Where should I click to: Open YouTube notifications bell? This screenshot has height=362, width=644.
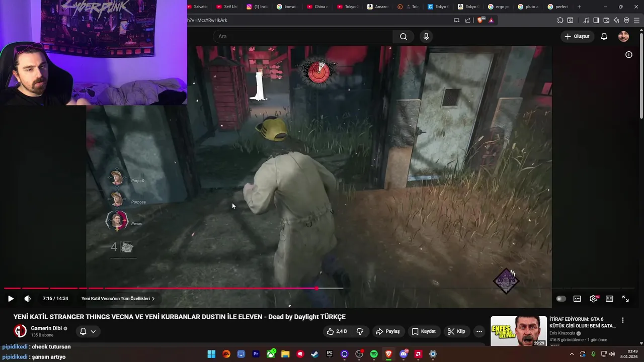604,36
